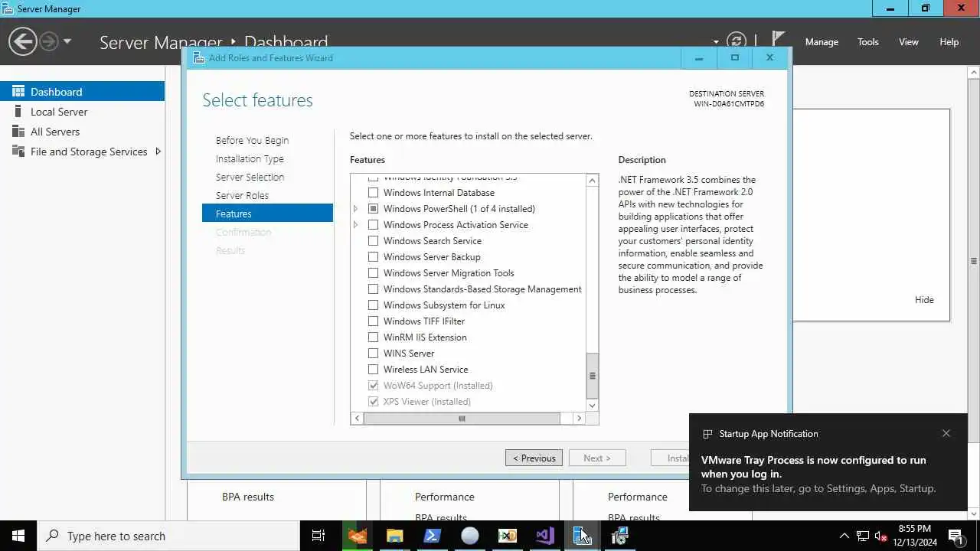Screen dimensions: 980x551
Task: Expand Windows Process Activation Service node
Action: pyautogui.click(x=356, y=225)
